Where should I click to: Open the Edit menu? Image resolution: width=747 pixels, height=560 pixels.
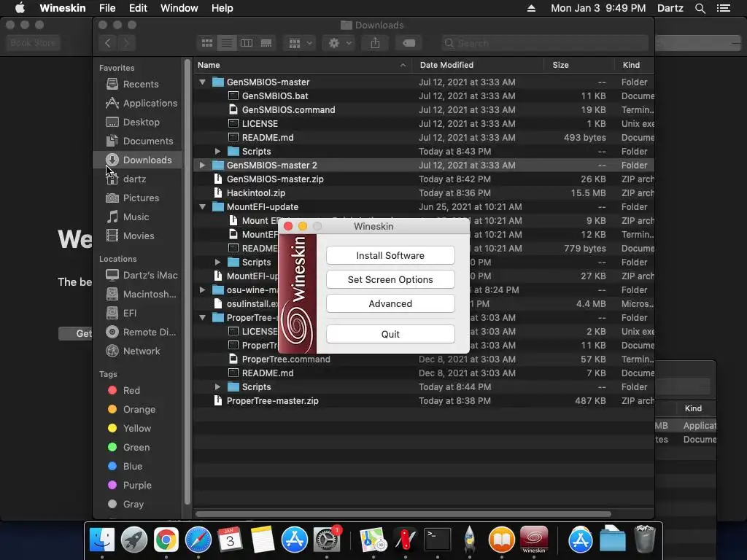(138, 8)
